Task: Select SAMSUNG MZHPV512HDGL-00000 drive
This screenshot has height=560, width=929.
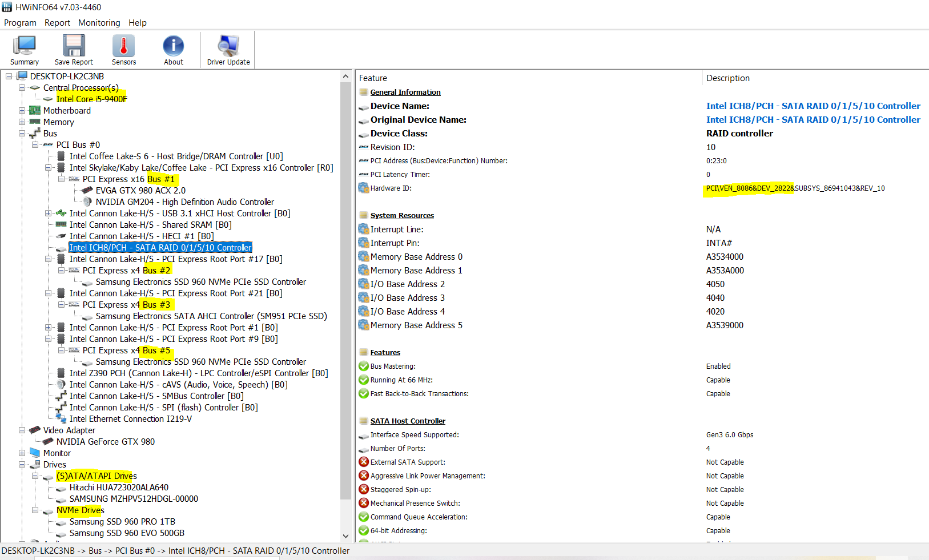Action: click(134, 498)
